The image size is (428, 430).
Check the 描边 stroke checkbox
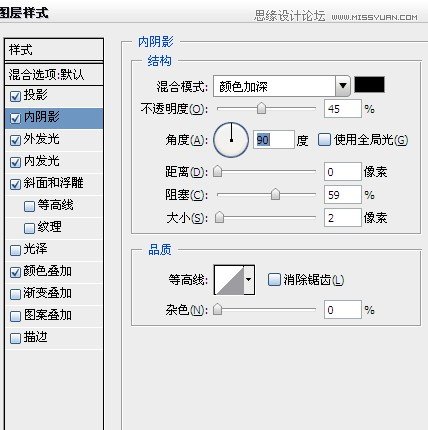(15, 338)
